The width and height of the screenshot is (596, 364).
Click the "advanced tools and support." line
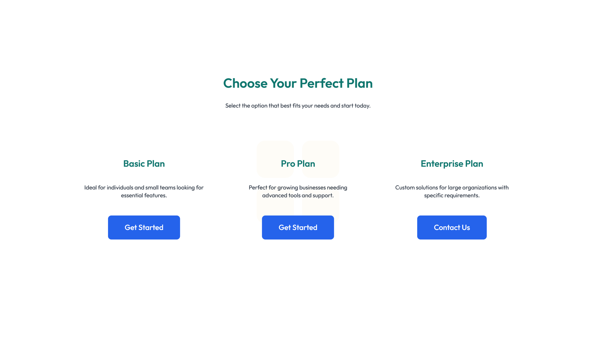point(298,195)
